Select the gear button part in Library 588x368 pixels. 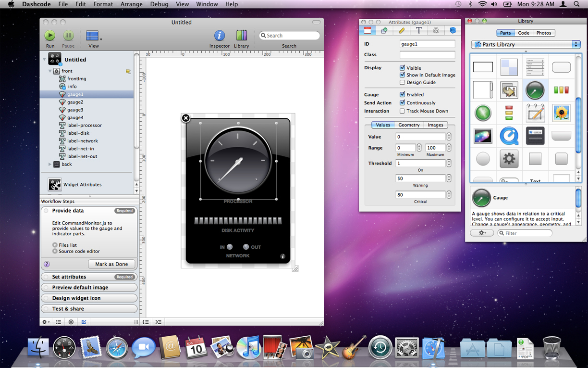pyautogui.click(x=509, y=159)
